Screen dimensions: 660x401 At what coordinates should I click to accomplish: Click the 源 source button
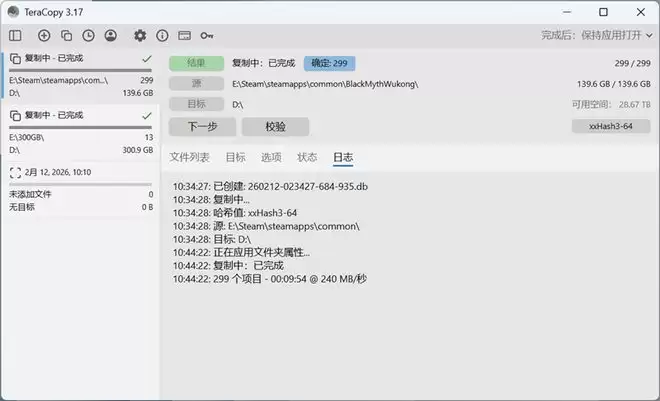(x=196, y=83)
